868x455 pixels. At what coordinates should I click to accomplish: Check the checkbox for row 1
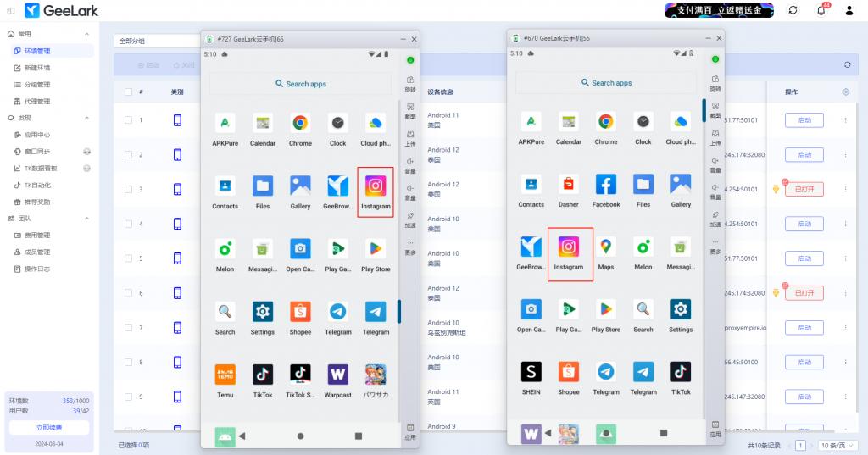click(x=128, y=120)
